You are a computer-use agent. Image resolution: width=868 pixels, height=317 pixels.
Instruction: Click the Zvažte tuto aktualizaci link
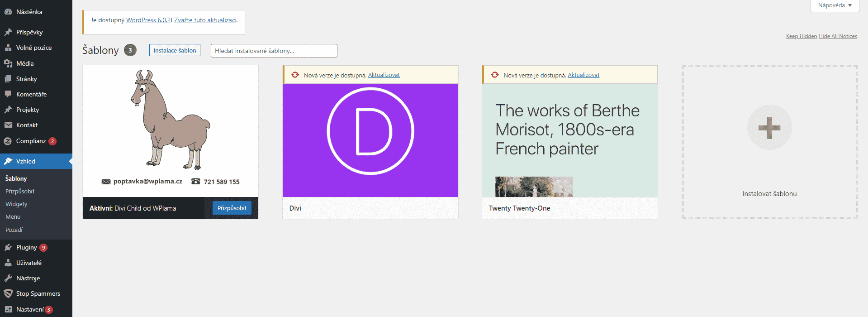205,20
